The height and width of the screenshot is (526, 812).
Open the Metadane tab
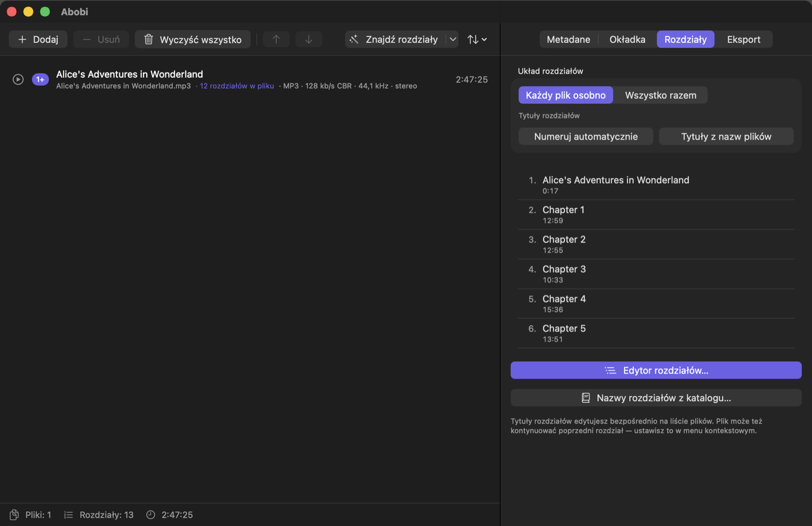568,39
